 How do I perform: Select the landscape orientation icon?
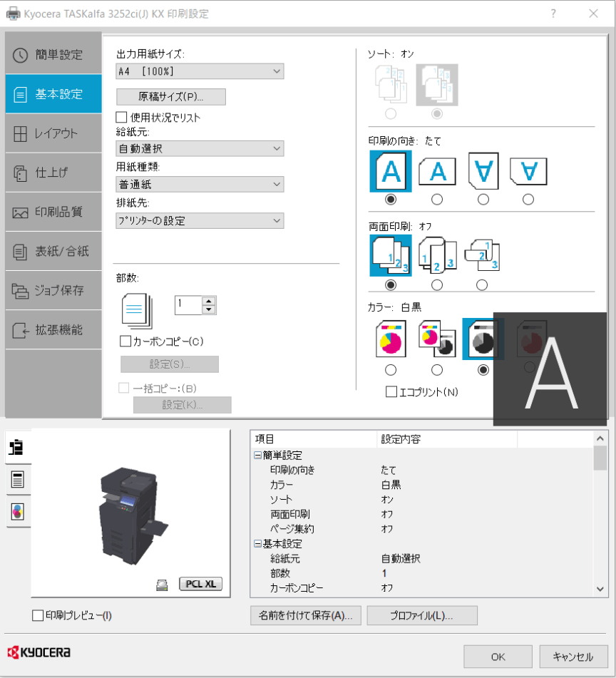click(437, 172)
